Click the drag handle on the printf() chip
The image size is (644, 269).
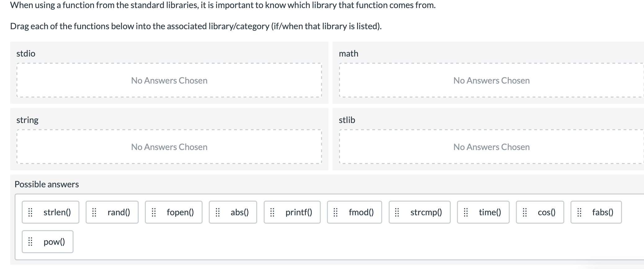pyautogui.click(x=273, y=212)
